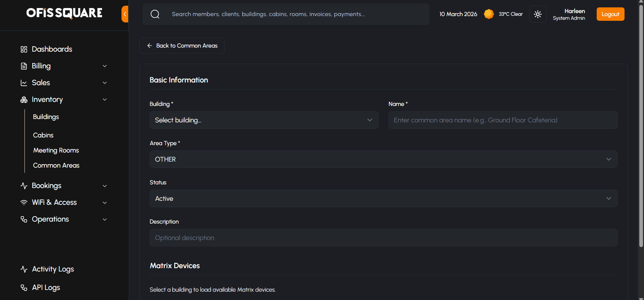Viewport: 644px width, 300px height.
Task: Go to Common Areas in sidebar
Action: (56, 165)
